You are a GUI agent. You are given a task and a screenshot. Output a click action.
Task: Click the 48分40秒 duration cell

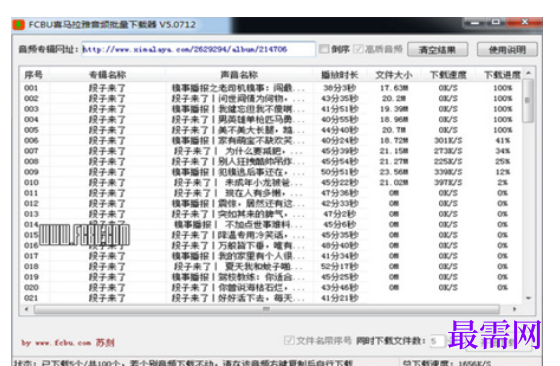[340, 246]
